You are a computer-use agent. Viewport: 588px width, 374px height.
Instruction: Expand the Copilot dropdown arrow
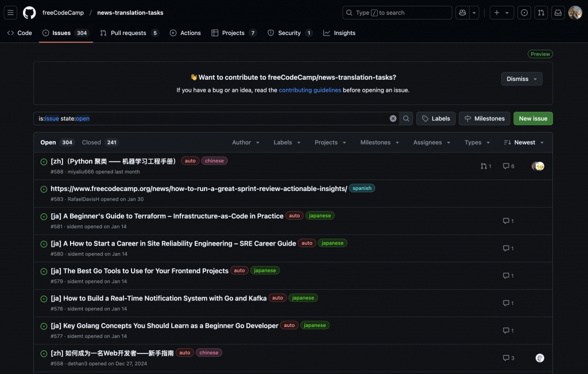474,13
